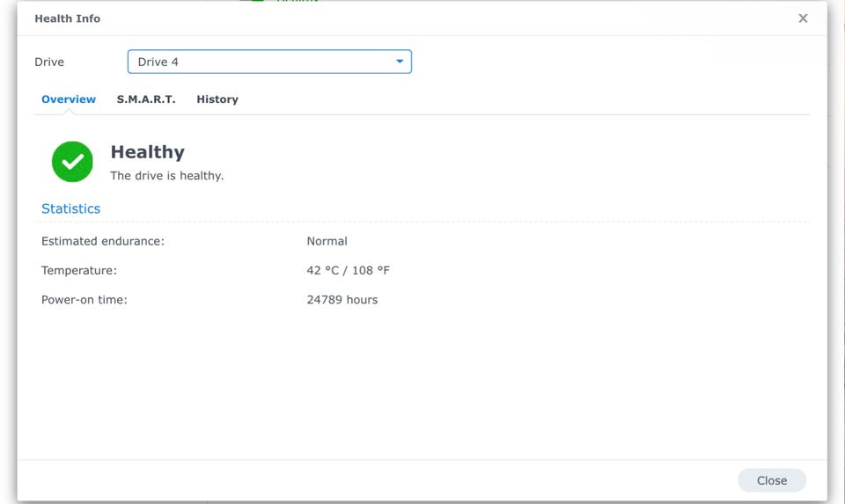Viewport: 845px width, 504px height.
Task: Click the Power-on time label
Action: coord(84,300)
